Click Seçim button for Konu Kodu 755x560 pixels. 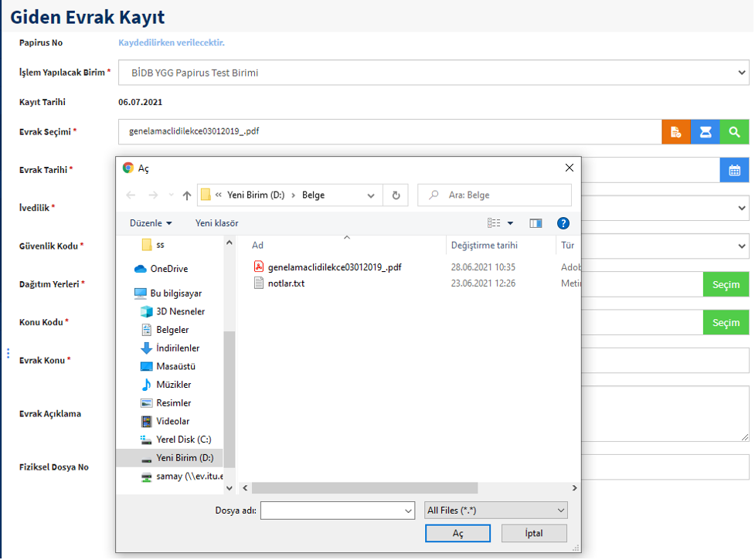tap(726, 322)
